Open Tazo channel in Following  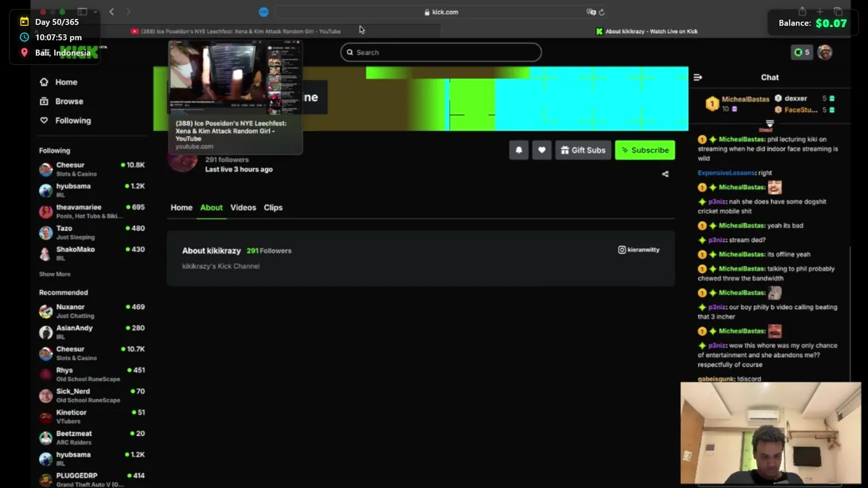click(92, 232)
